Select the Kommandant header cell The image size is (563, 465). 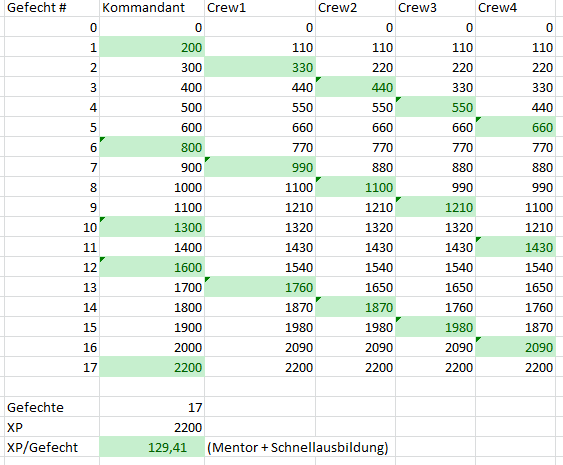tap(152, 8)
